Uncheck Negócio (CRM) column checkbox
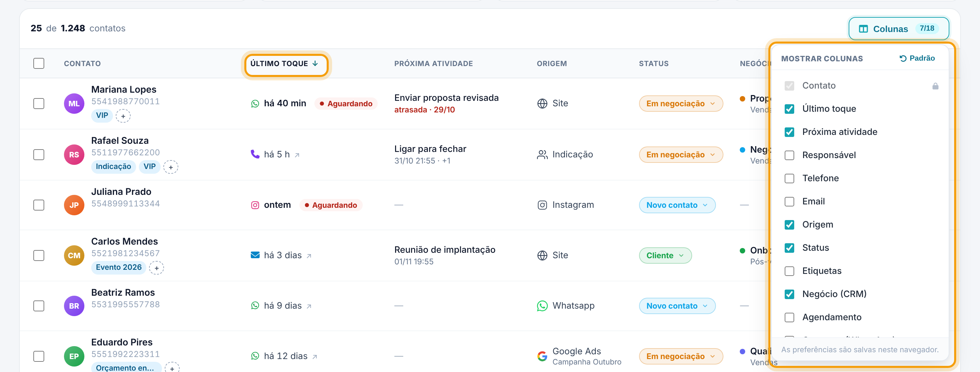This screenshot has width=980, height=372. 789,294
